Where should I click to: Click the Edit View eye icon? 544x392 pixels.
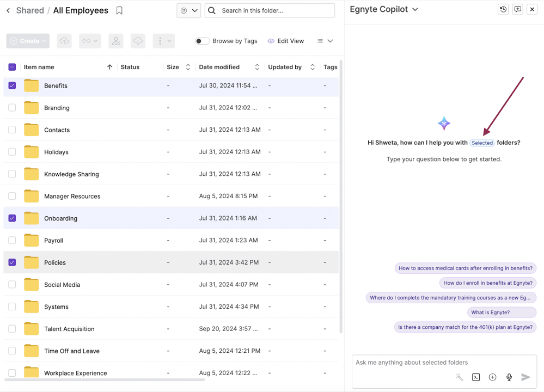point(271,41)
